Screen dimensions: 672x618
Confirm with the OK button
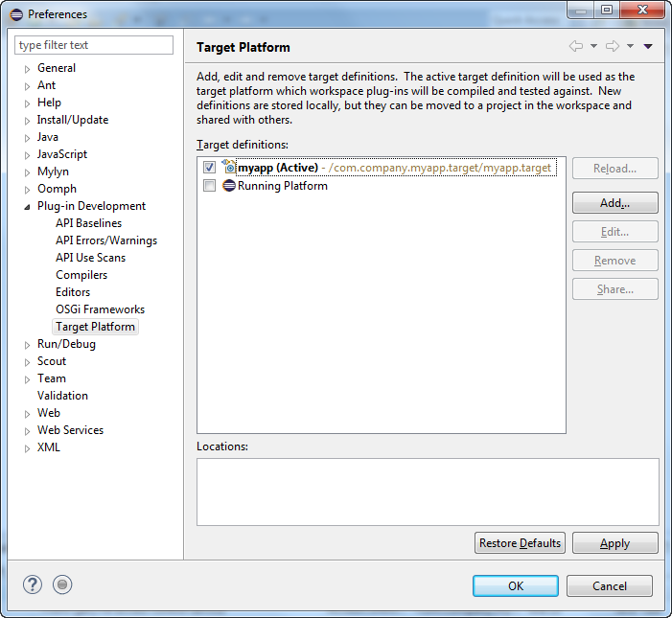516,585
